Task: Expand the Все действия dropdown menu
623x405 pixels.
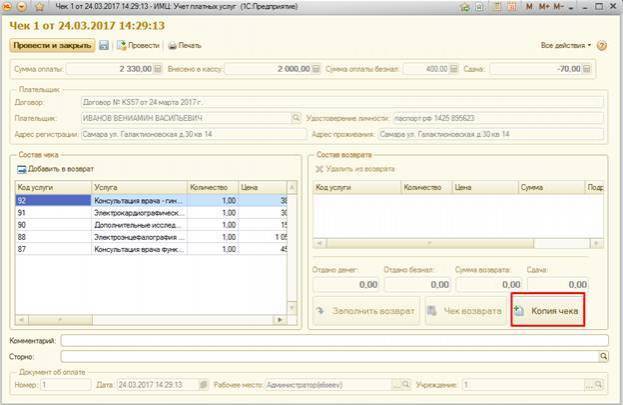Action: coord(566,46)
